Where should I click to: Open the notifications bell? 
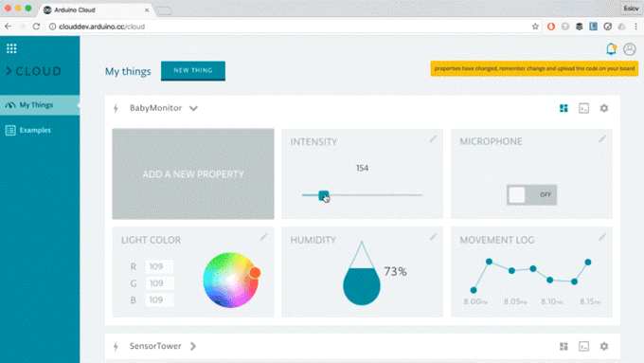(x=611, y=49)
